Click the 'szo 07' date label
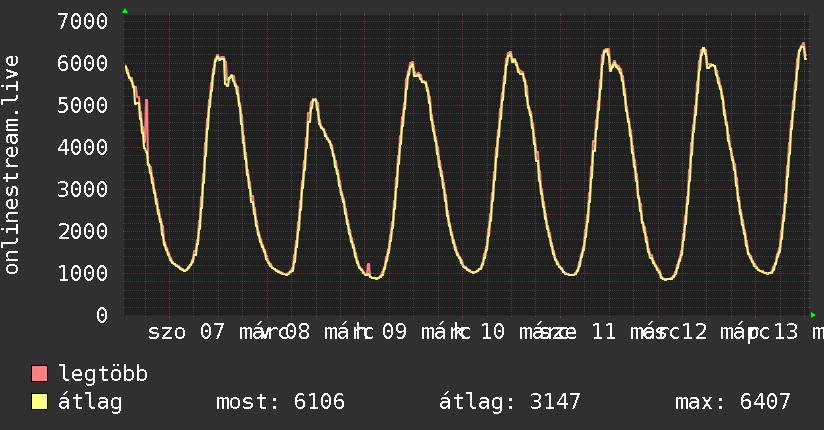Viewport: 824px width, 430px height. (x=186, y=332)
